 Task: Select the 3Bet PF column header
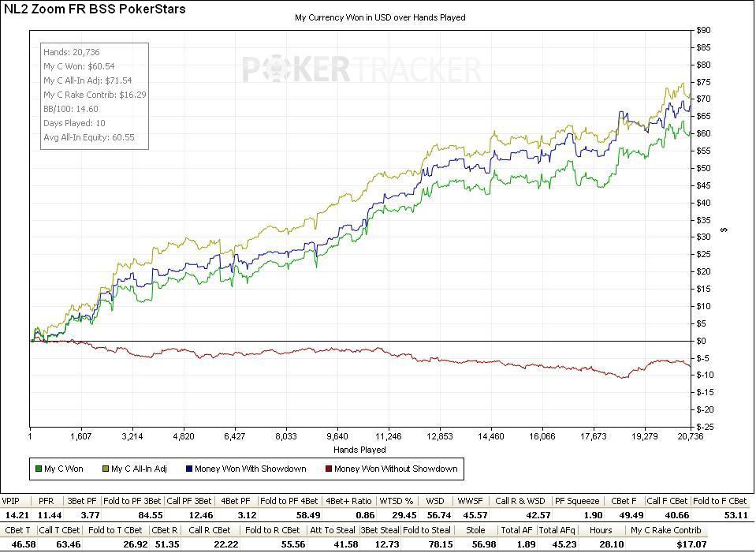(x=82, y=501)
